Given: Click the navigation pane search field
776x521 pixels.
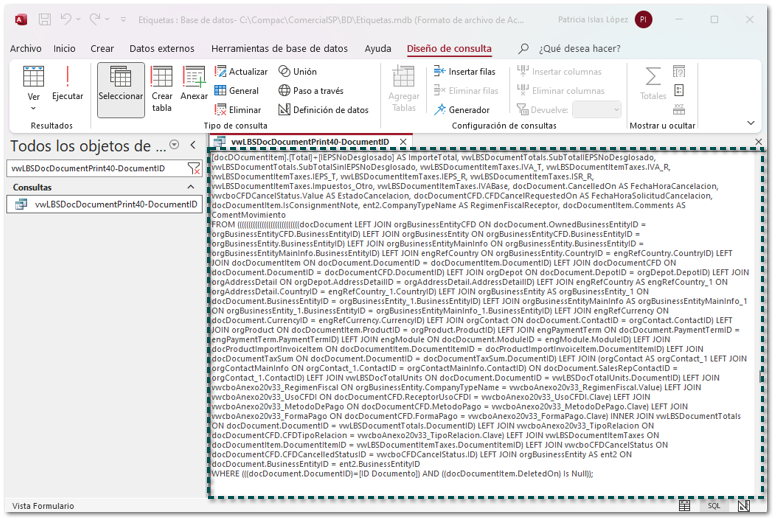Looking at the screenshot, I should click(95, 168).
